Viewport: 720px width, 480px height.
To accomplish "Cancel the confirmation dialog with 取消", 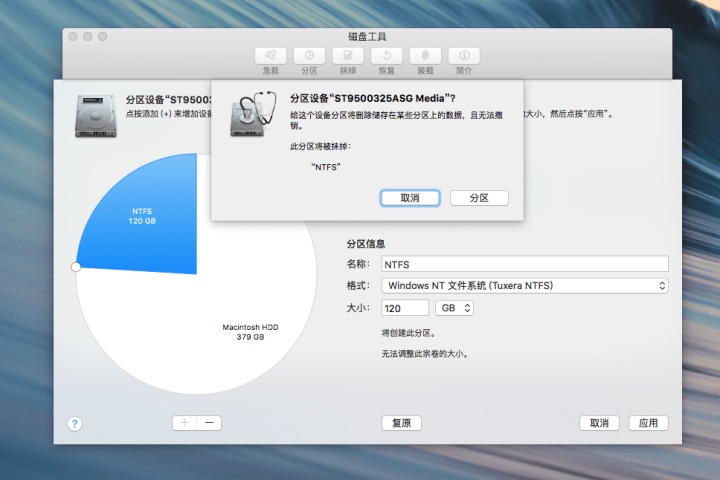I will 410,198.
